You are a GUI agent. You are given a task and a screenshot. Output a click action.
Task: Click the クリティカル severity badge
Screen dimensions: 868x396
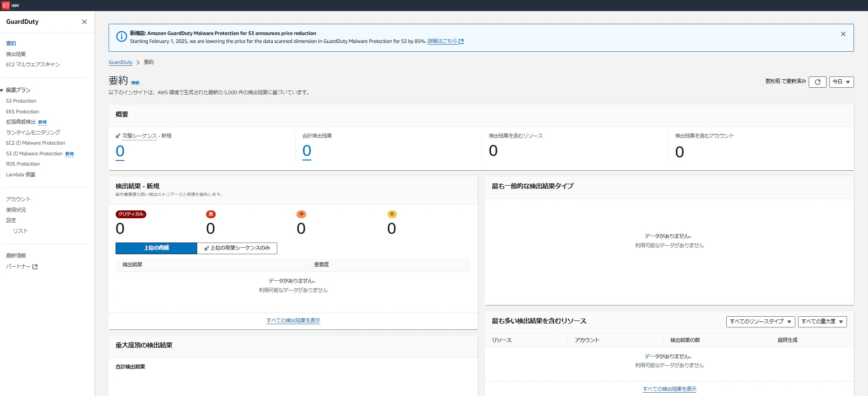(x=131, y=214)
